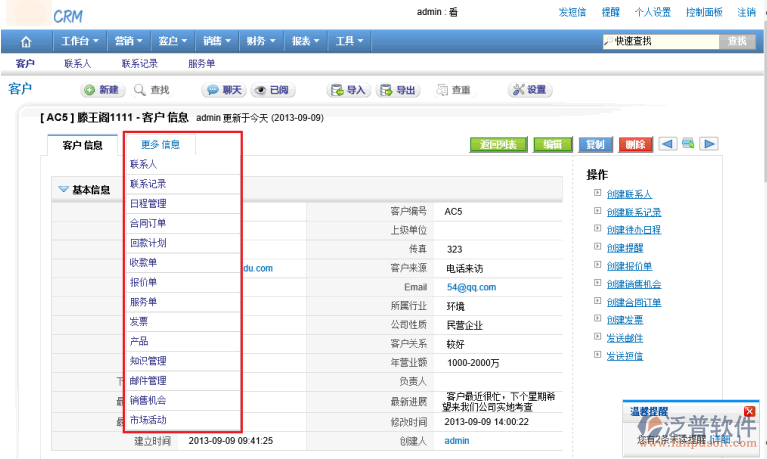Viewport: 767px width, 459px height.
Task: Select 合同订单 from the 更多信息 menu
Action: (148, 223)
